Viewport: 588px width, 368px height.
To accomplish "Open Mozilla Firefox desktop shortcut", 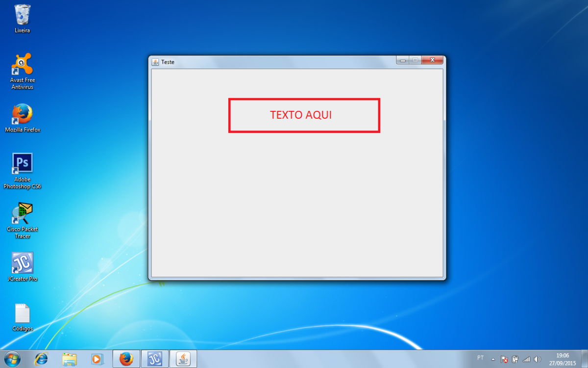I will [x=22, y=118].
